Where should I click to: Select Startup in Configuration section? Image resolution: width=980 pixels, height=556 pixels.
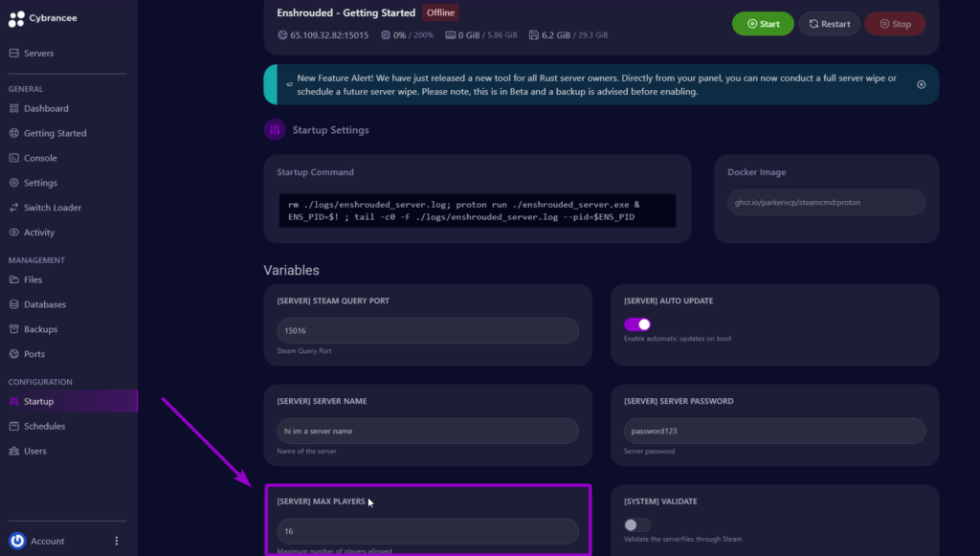pos(69,401)
